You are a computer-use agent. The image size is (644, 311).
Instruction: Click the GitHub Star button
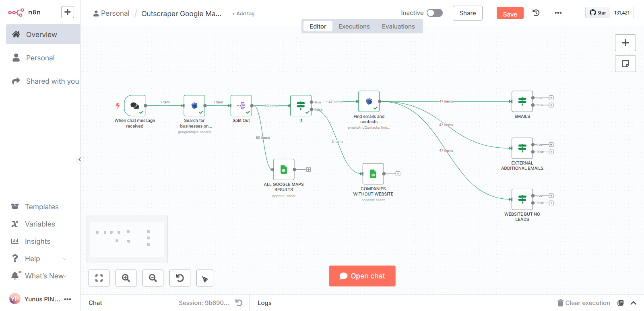click(598, 12)
